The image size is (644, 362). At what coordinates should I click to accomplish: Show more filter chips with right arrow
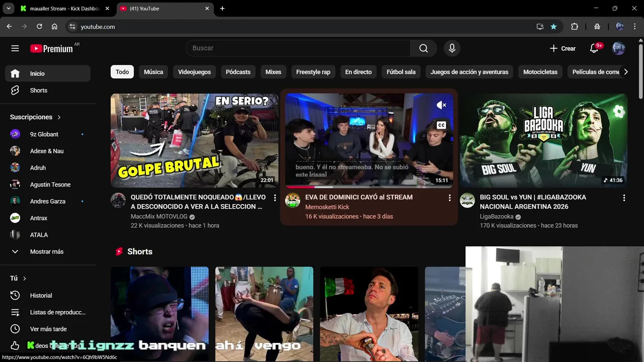pyautogui.click(x=625, y=72)
